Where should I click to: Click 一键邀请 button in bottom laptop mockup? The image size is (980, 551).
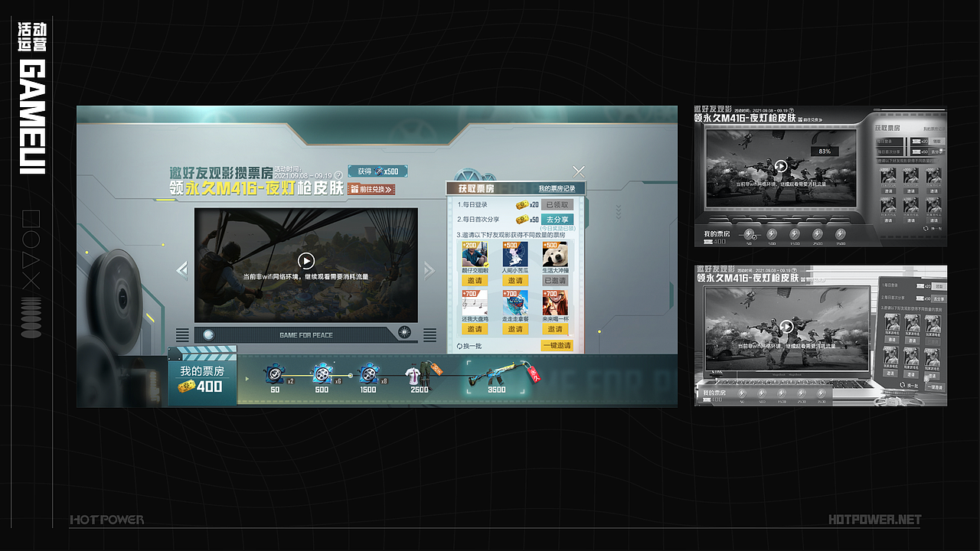coord(935,386)
